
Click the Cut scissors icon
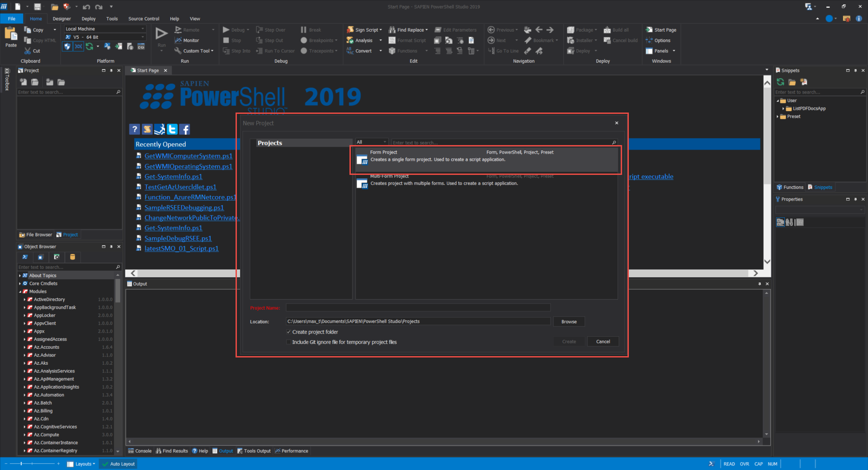click(28, 51)
